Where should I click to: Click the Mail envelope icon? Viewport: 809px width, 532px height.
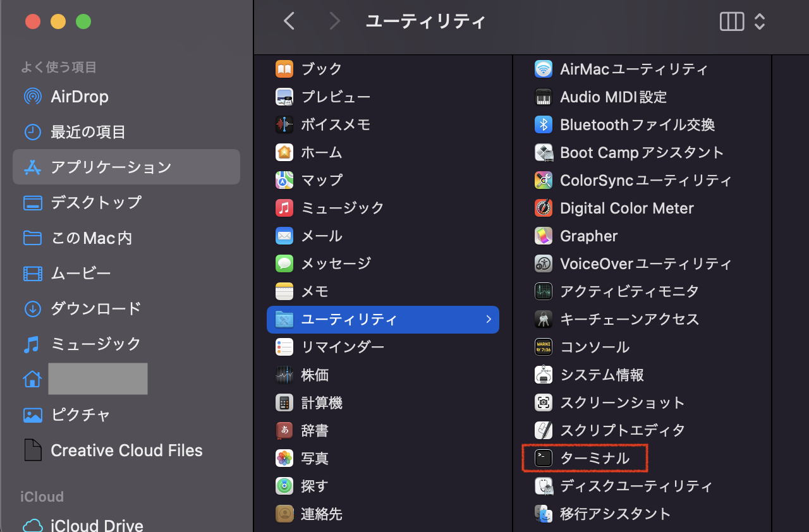click(284, 236)
